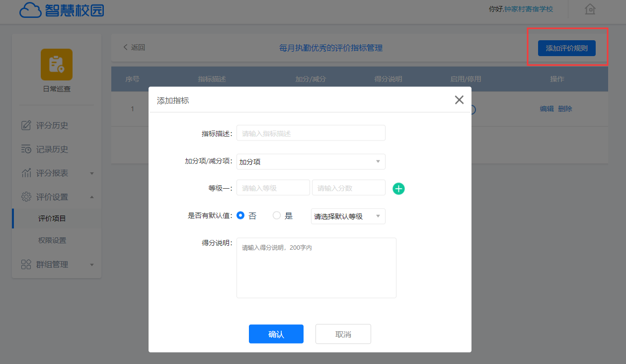626x364 pixels.
Task: Click the 取消 button
Action: click(x=343, y=334)
